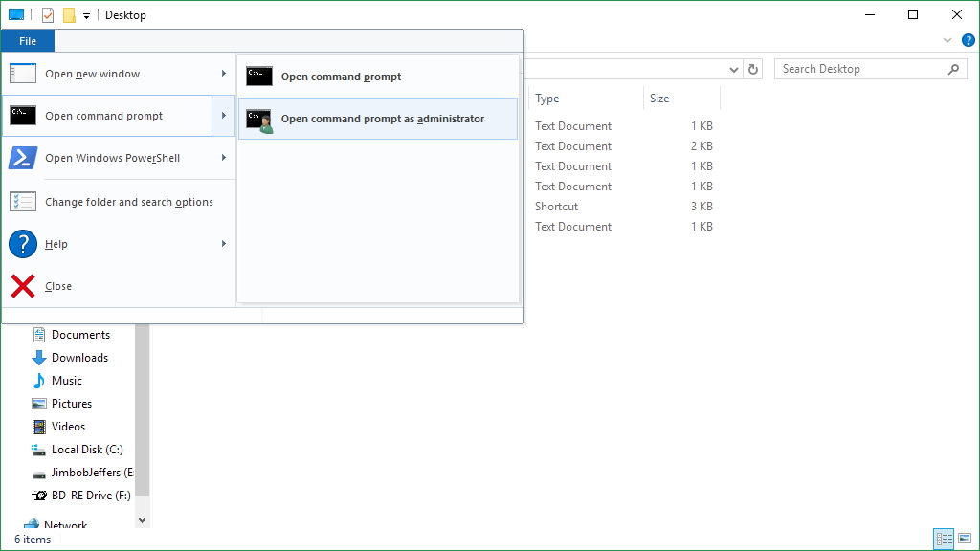Expand the Open new window submenu arrow
This screenshot has width=980, height=551.
click(224, 74)
